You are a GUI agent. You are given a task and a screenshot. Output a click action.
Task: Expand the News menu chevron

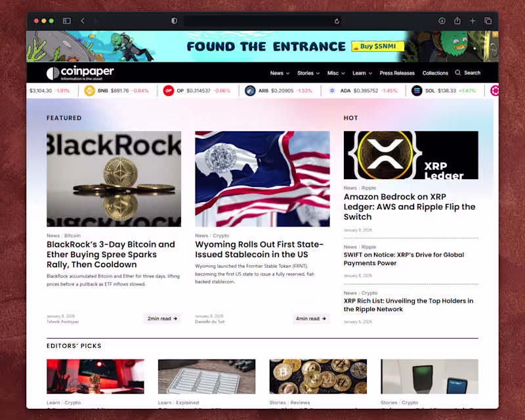pyautogui.click(x=287, y=73)
